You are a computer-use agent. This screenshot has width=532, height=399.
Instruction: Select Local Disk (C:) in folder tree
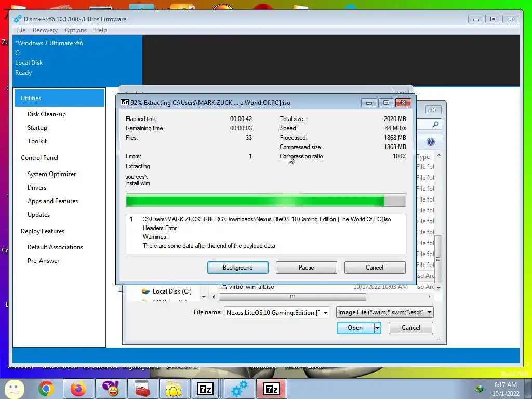[x=172, y=291]
